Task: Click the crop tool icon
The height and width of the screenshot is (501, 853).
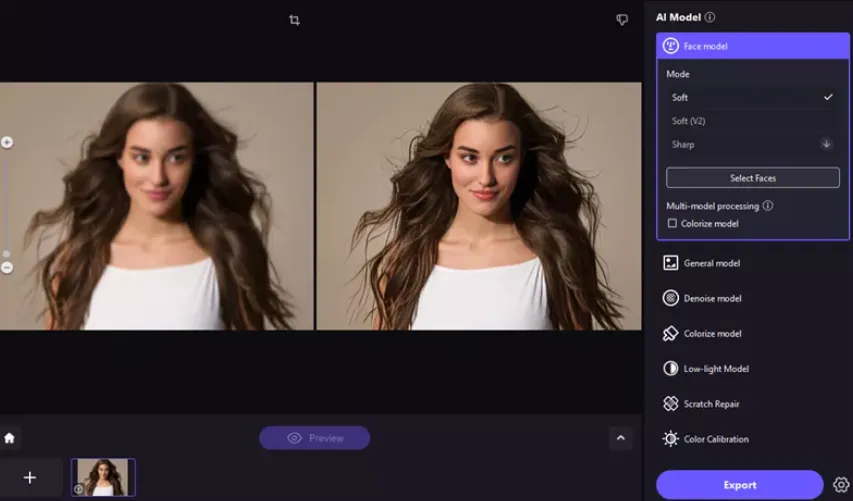Action: tap(294, 20)
